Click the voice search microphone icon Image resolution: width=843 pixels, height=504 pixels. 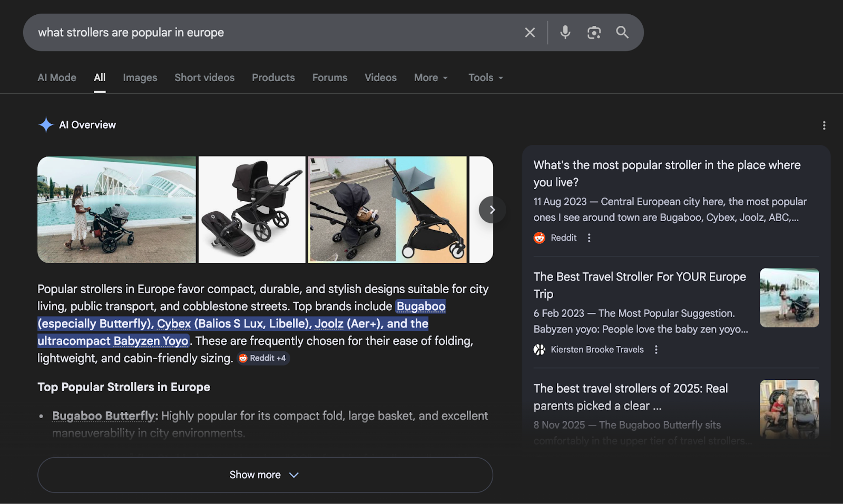(565, 32)
